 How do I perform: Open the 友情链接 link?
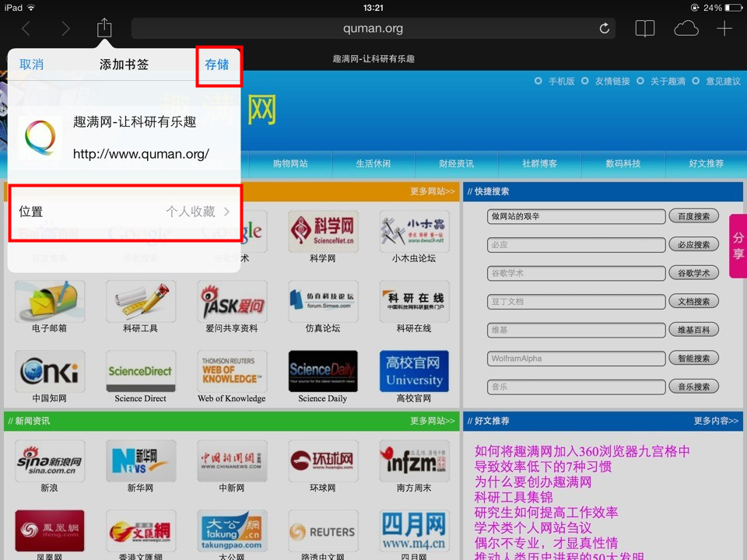[x=612, y=82]
